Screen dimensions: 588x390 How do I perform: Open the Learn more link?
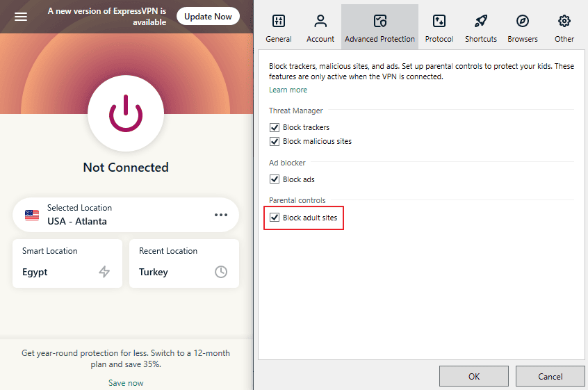click(288, 90)
